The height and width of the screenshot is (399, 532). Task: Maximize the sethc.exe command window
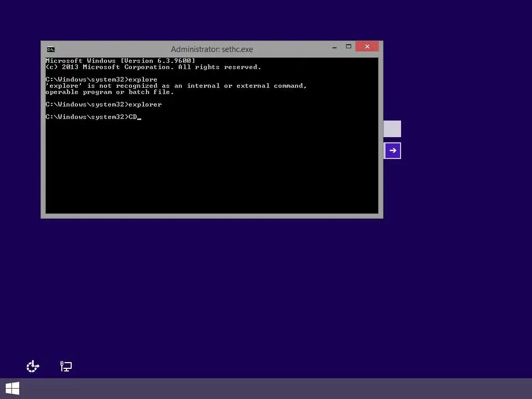349,46
